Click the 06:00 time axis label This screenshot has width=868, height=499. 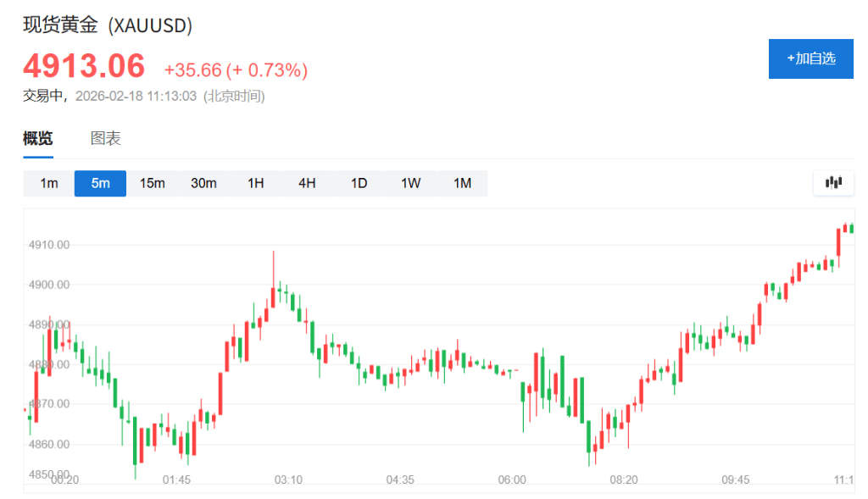[512, 480]
